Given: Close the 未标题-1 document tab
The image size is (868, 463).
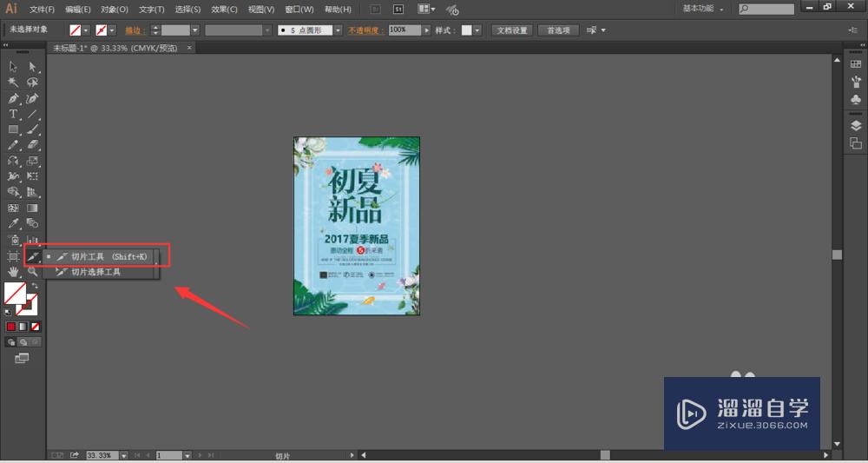Looking at the screenshot, I should (x=188, y=48).
